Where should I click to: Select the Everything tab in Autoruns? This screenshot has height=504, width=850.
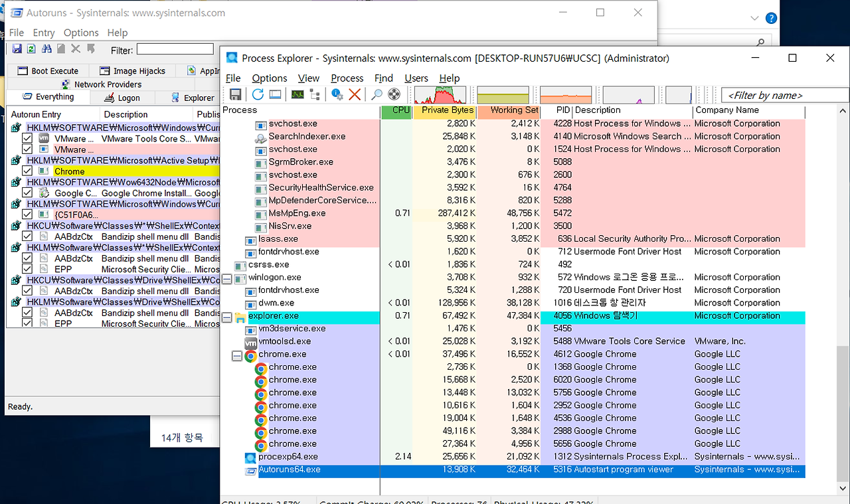click(47, 97)
